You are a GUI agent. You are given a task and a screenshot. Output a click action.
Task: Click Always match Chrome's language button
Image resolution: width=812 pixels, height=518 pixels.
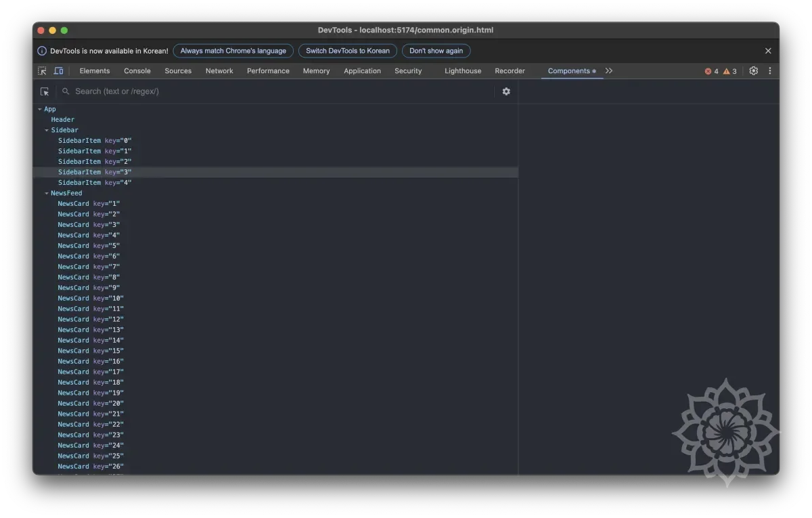(x=233, y=51)
